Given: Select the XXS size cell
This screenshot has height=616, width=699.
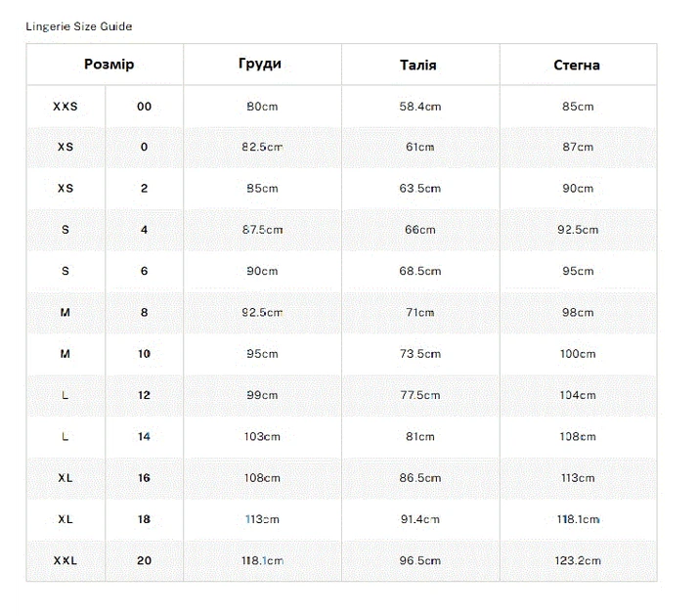Looking at the screenshot, I should 66,107.
